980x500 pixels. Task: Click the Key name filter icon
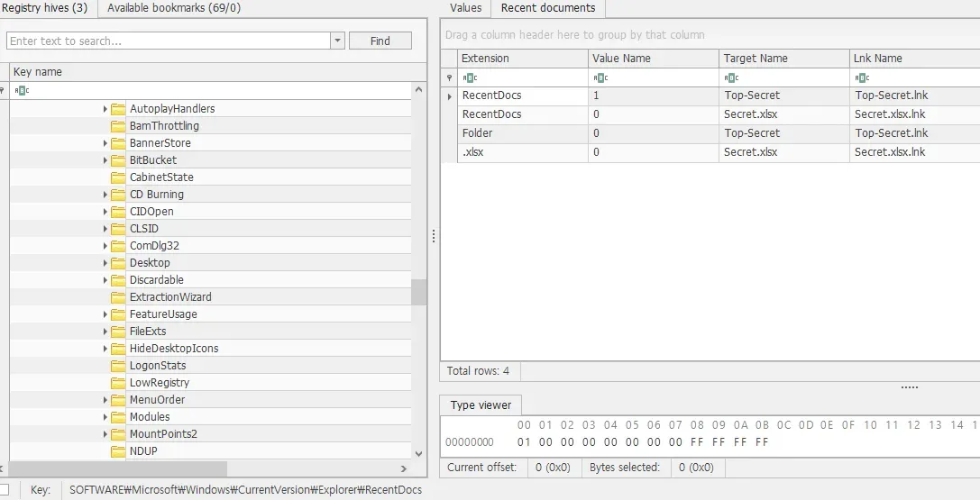coord(22,90)
